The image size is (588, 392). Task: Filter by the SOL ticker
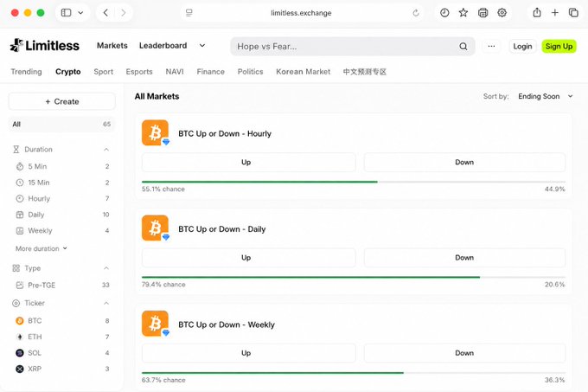coord(62,353)
